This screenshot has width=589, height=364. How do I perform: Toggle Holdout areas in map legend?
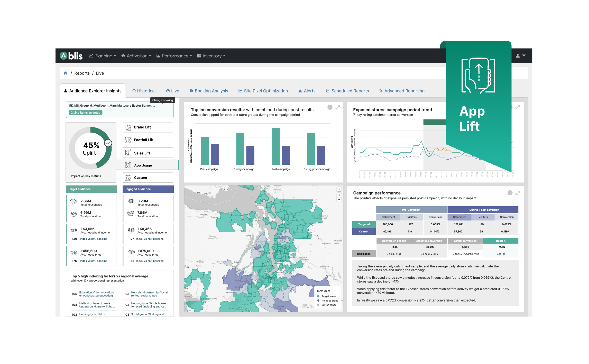(329, 301)
